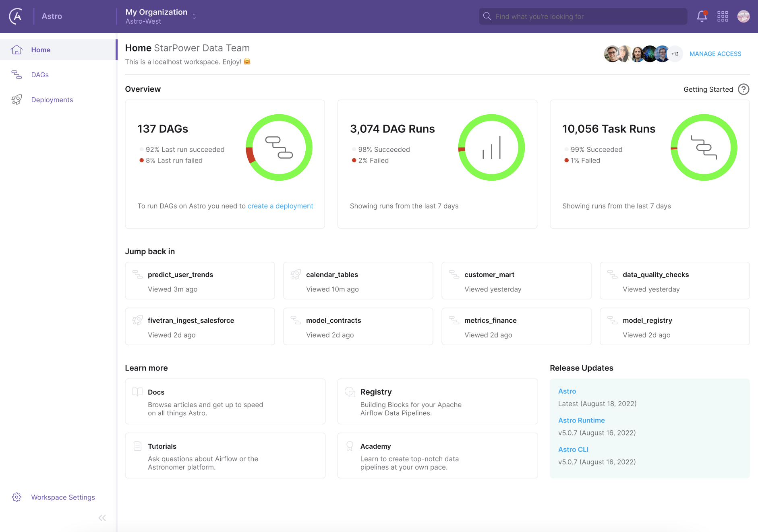Click the Manage Access link
This screenshot has width=758, height=532.
pos(715,54)
